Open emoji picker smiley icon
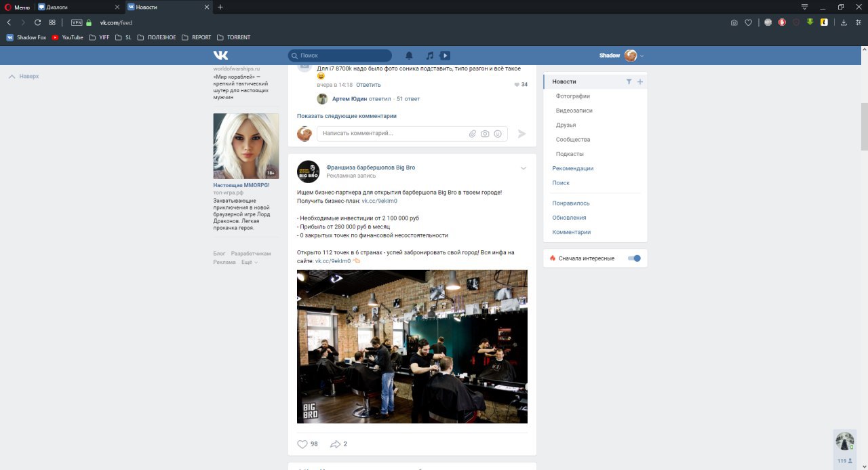Screen dimensions: 868x470 click(498, 134)
